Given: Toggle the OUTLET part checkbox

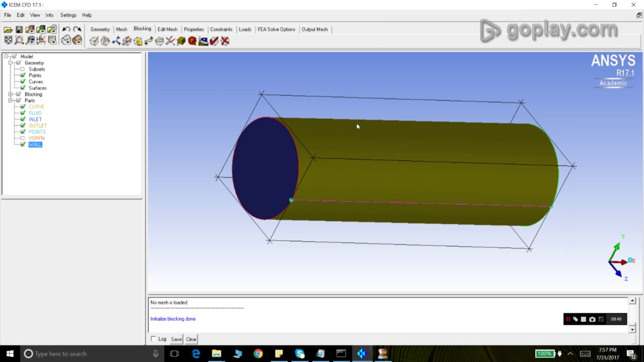Looking at the screenshot, I should [x=23, y=126].
